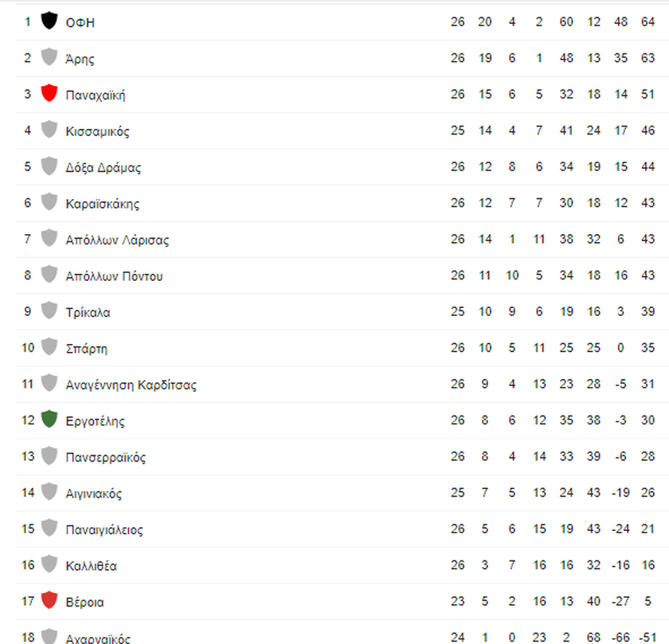Click the Αναγέννηση Καρδίτσας team name

[x=131, y=385]
